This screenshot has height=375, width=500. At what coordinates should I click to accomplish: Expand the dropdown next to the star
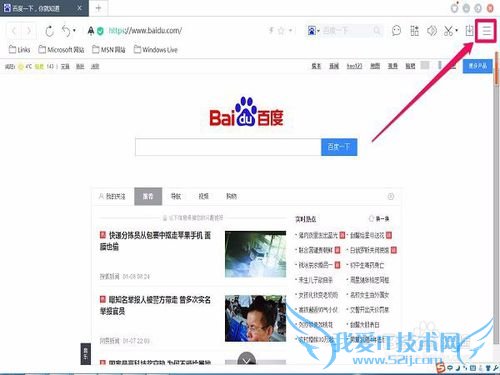coord(290,30)
